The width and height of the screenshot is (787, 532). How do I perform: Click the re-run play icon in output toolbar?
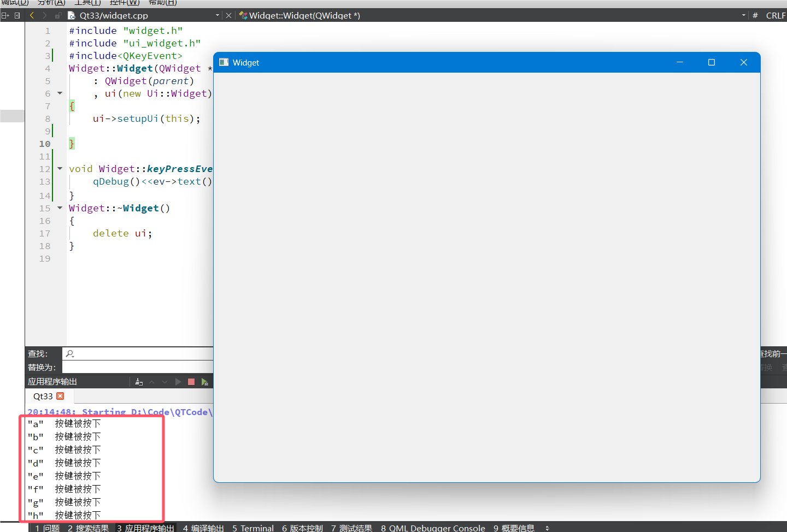tap(178, 382)
